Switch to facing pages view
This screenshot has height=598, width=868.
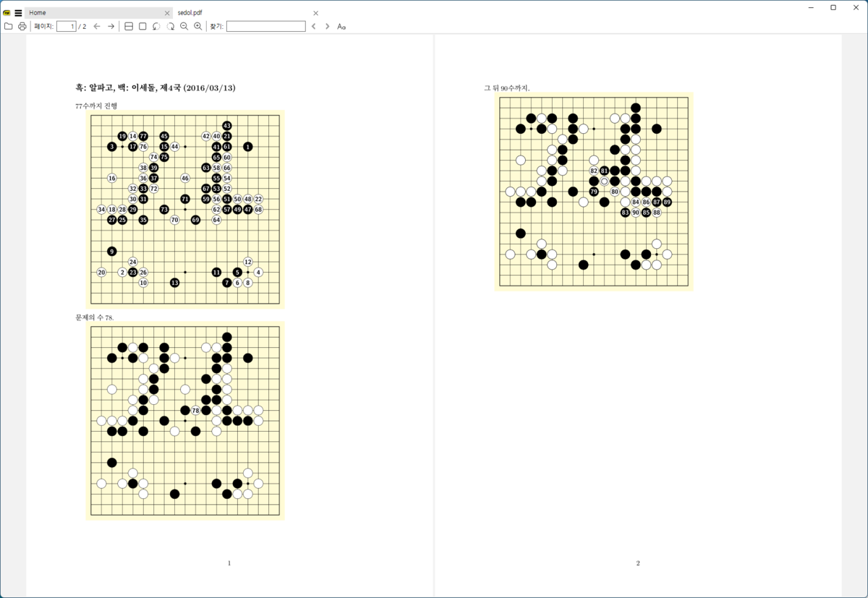[127, 25]
